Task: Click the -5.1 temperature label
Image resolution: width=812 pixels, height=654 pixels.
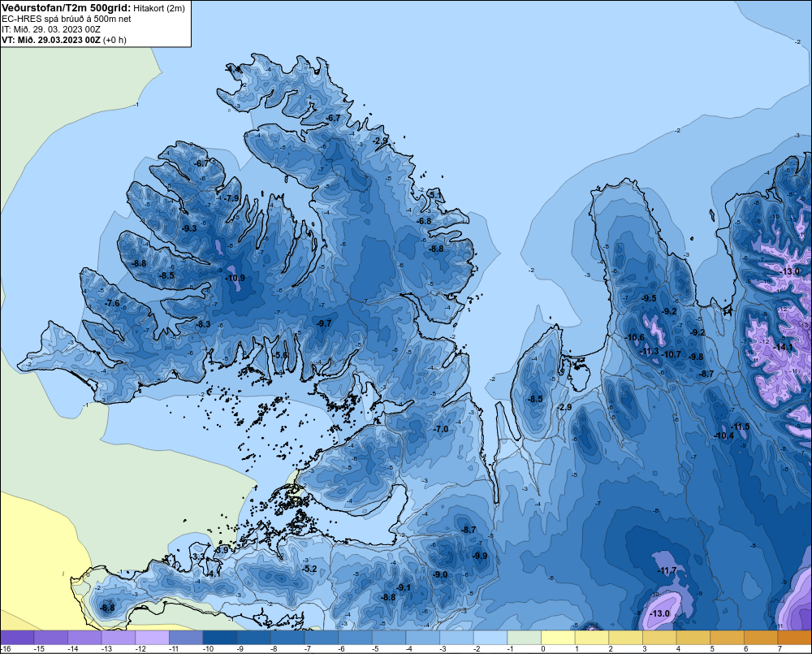Action: [435, 195]
